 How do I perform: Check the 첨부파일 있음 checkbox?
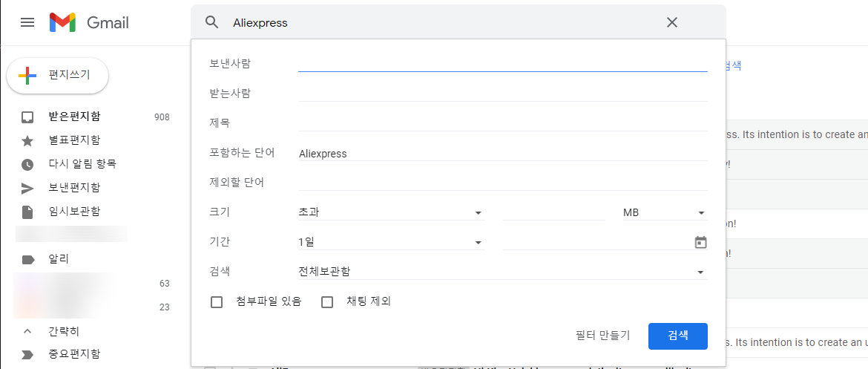(217, 302)
